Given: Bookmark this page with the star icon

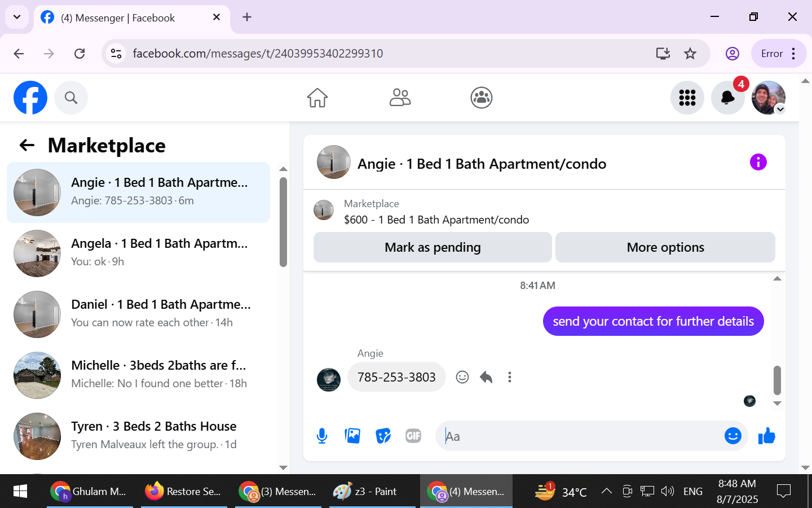Looking at the screenshot, I should click(690, 54).
